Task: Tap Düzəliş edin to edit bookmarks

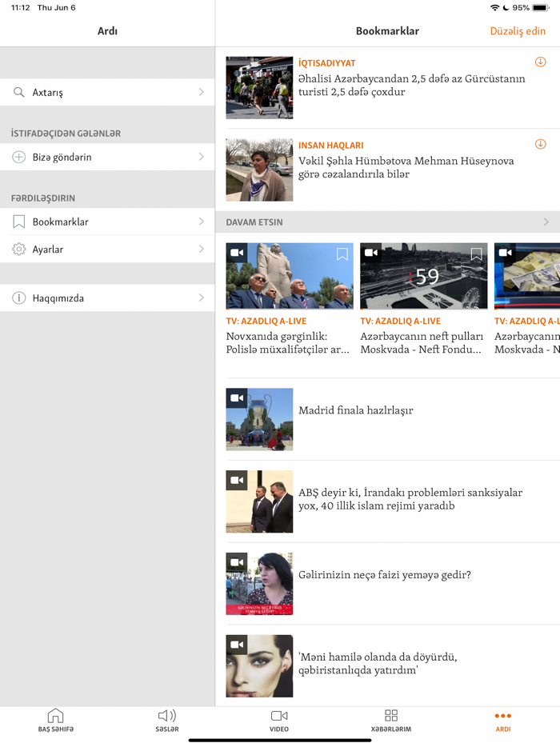Action: pos(518,31)
